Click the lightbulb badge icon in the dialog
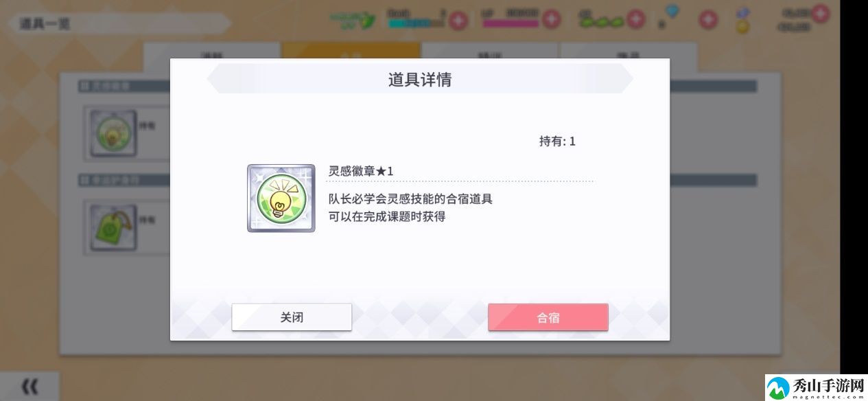 point(281,198)
